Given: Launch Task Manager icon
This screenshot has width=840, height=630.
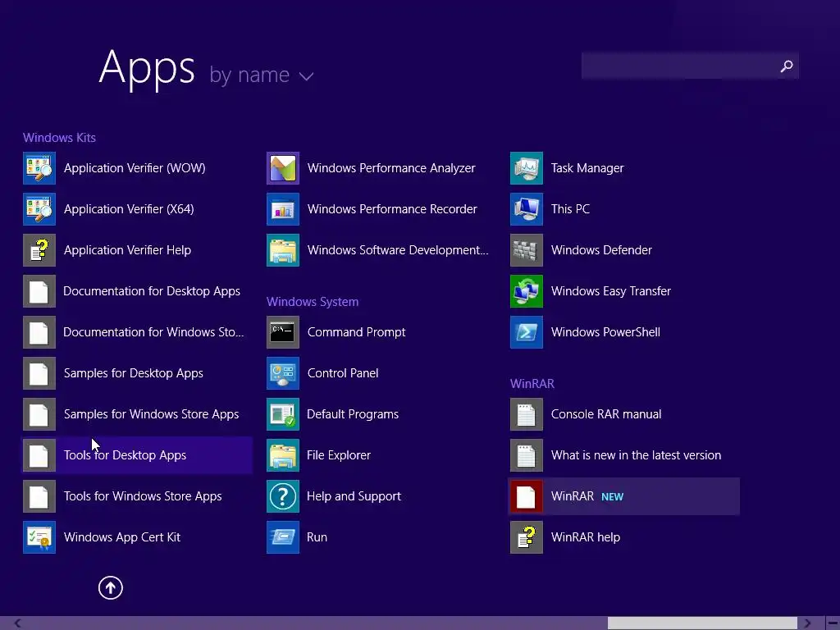Looking at the screenshot, I should [x=527, y=168].
